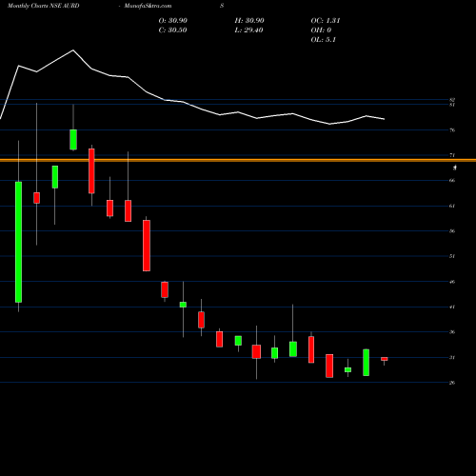
Task: Click the 76 price axis label
Action: point(452,130)
